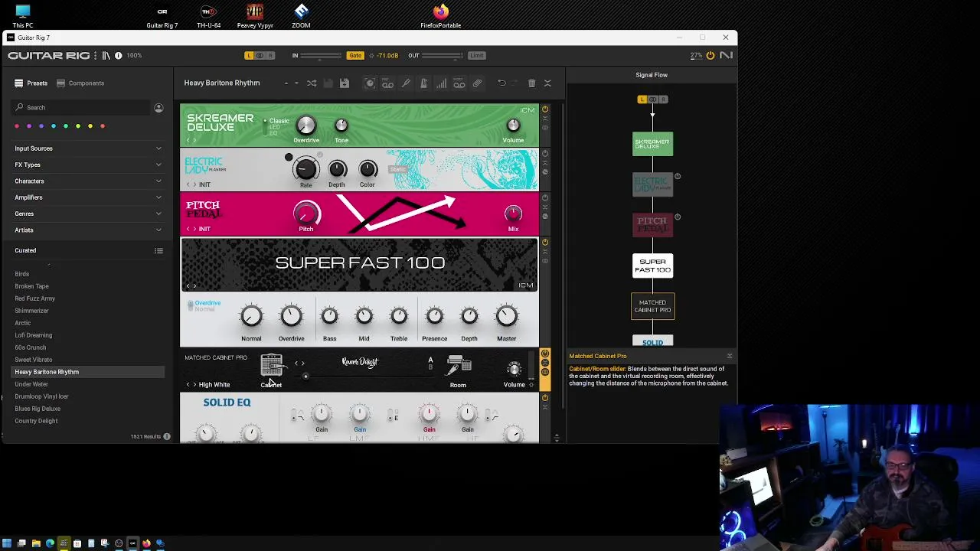The width and height of the screenshot is (980, 551).
Task: Open FirefoxPortable desktop shortcut
Action: (x=440, y=16)
